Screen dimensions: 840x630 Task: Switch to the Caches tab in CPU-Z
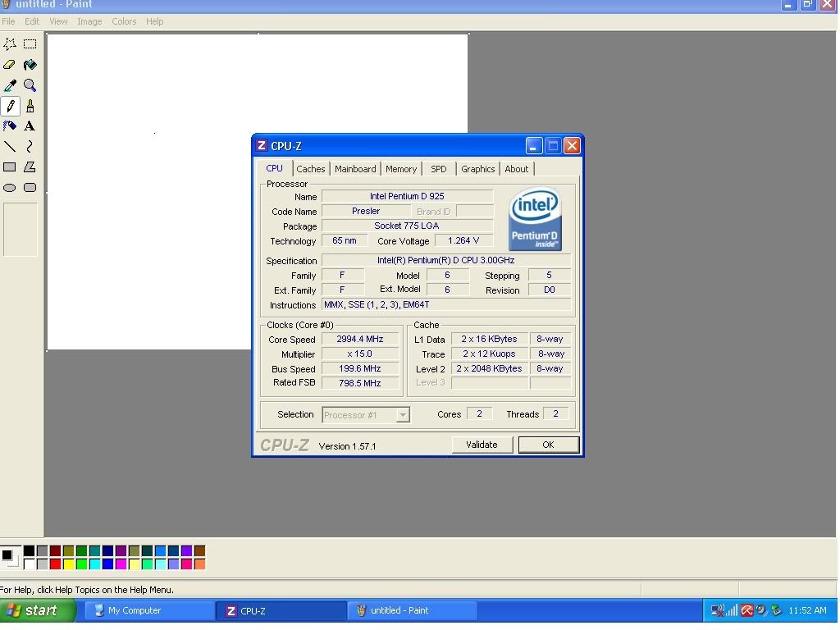pyautogui.click(x=311, y=169)
